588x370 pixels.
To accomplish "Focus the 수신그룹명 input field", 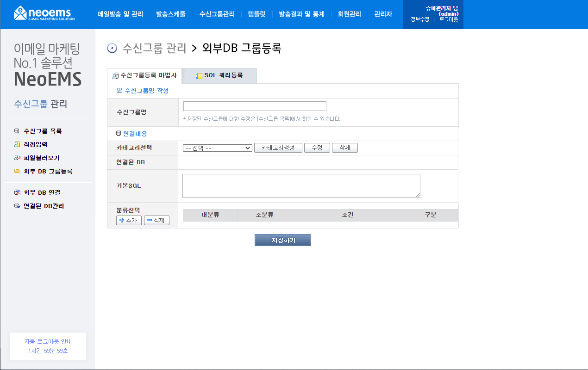I will 255,106.
